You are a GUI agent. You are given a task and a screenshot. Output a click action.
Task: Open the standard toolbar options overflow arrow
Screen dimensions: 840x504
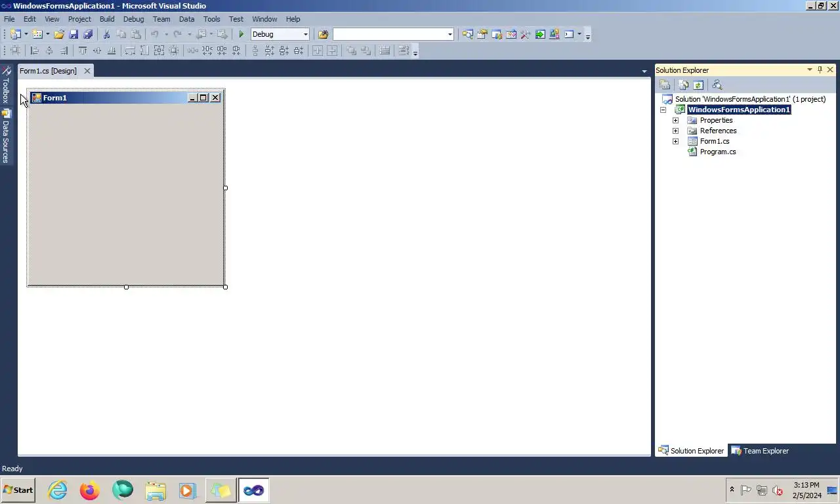[587, 35]
